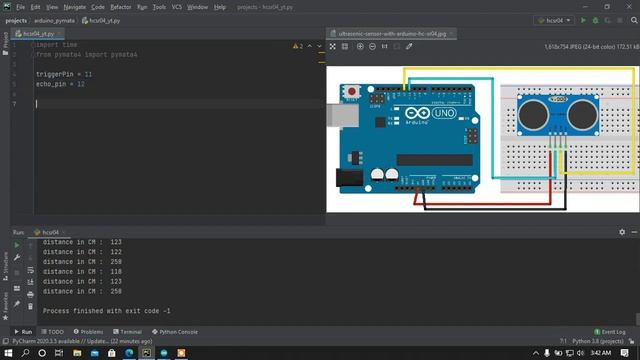Click caret position 7:1 in status bar

pyautogui.click(x=563, y=341)
